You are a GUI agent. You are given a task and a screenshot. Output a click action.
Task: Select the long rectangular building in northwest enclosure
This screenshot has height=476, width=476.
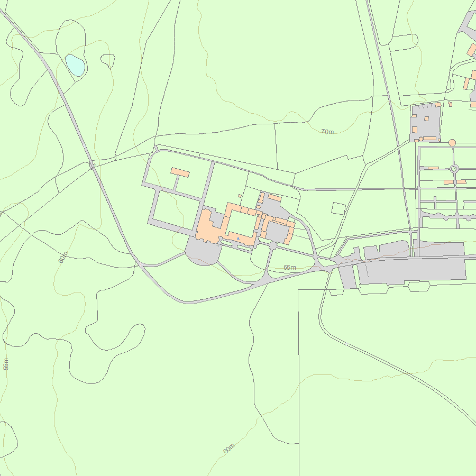pyautogui.click(x=180, y=172)
